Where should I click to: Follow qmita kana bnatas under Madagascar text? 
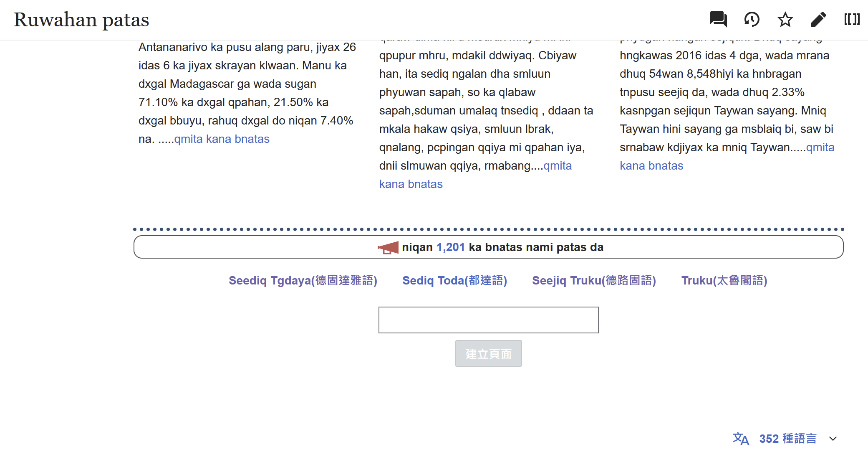[222, 139]
